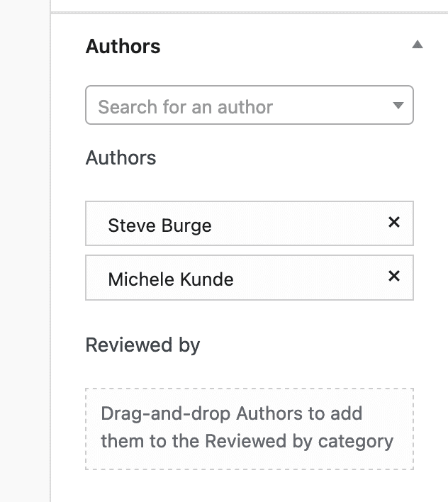Remove Michele Kunde from the authors

point(394,276)
